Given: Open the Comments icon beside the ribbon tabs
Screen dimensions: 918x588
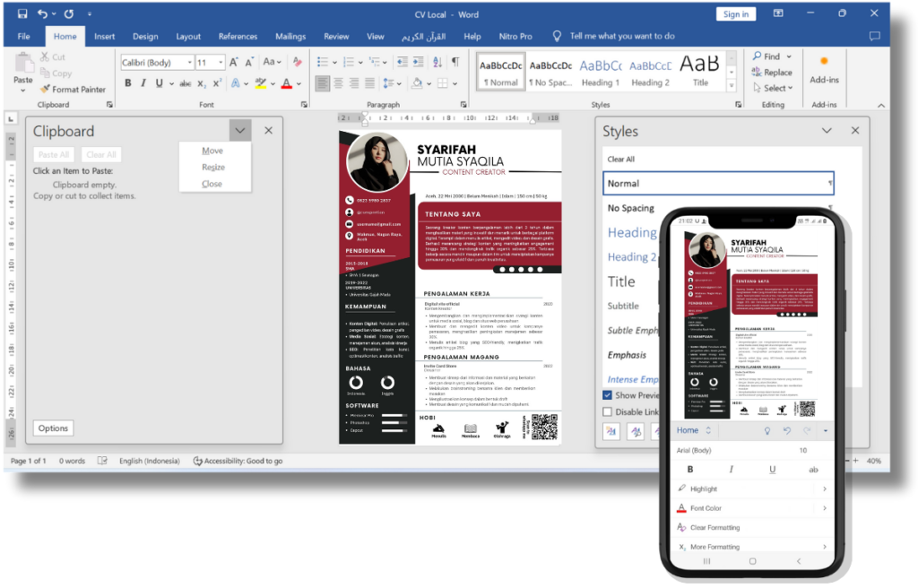Looking at the screenshot, I should [x=875, y=37].
